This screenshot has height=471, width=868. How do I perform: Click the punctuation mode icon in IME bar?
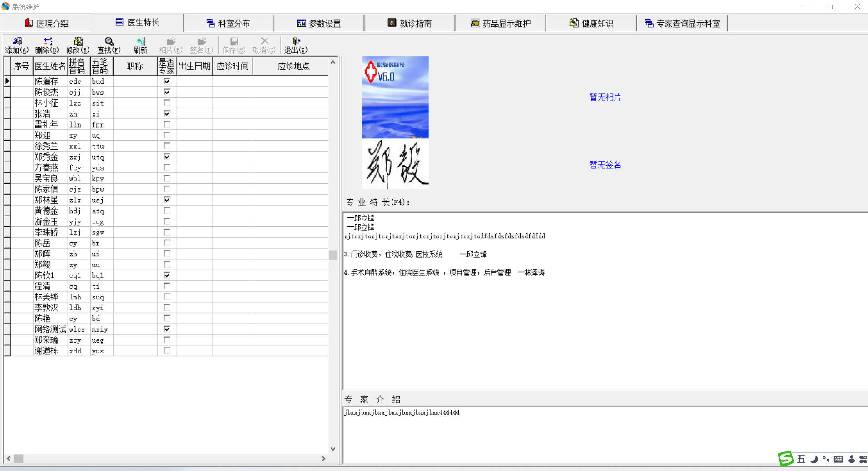pyautogui.click(x=826, y=459)
